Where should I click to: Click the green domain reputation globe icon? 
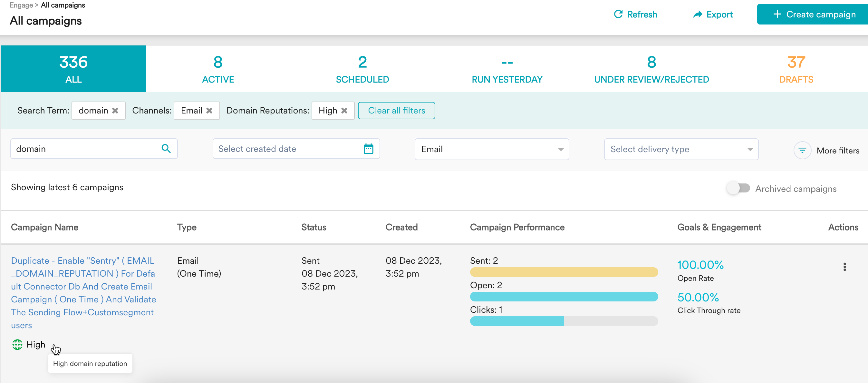pos(17,345)
